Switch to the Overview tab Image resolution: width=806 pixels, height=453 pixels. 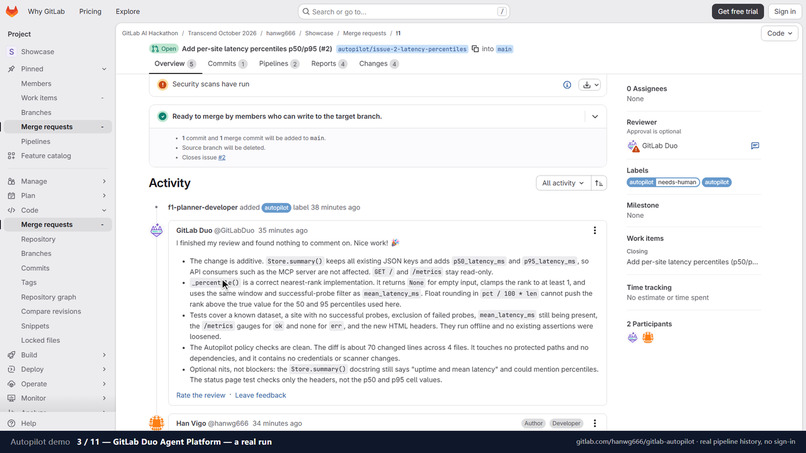tap(175, 64)
